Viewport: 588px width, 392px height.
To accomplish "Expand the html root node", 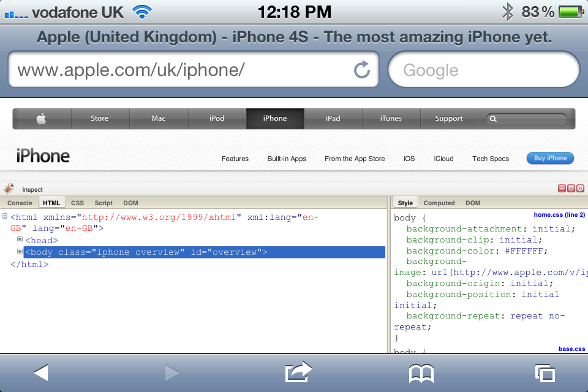I will [x=5, y=217].
